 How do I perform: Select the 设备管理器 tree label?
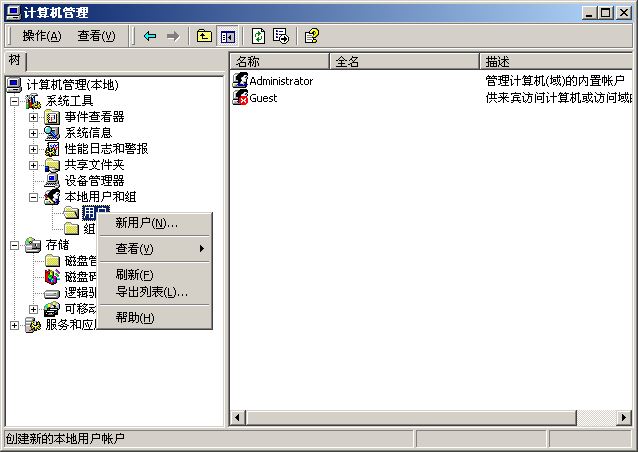click(94, 181)
